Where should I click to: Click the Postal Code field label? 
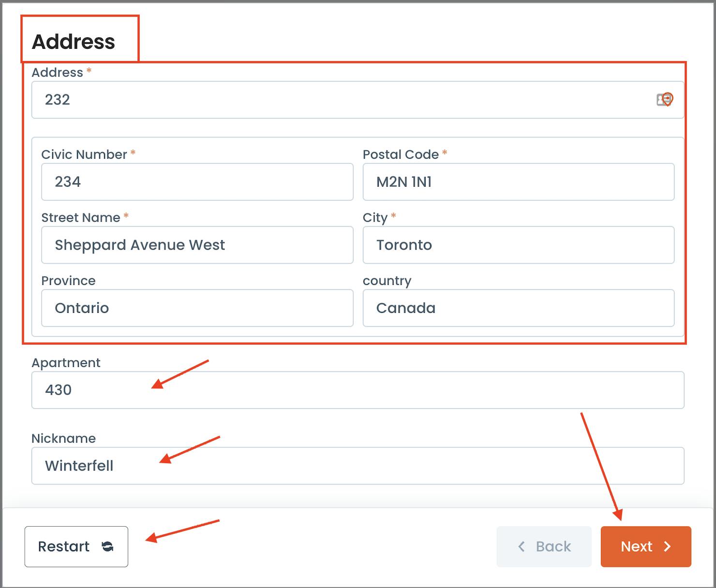tap(401, 155)
